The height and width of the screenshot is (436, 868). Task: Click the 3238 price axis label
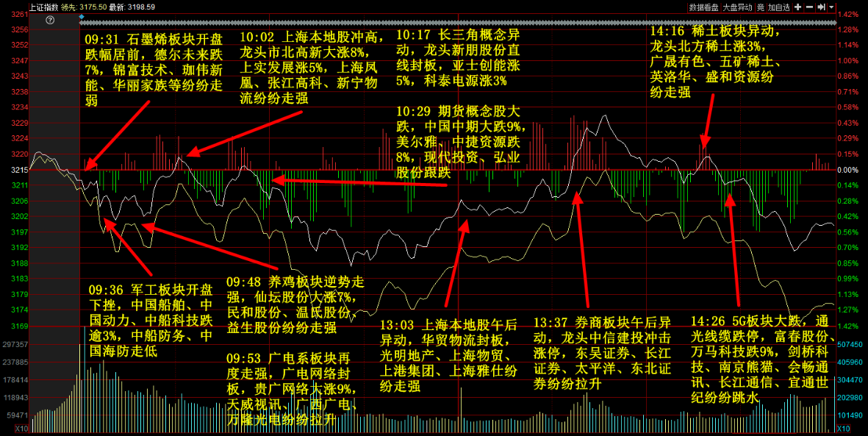pyautogui.click(x=20, y=91)
